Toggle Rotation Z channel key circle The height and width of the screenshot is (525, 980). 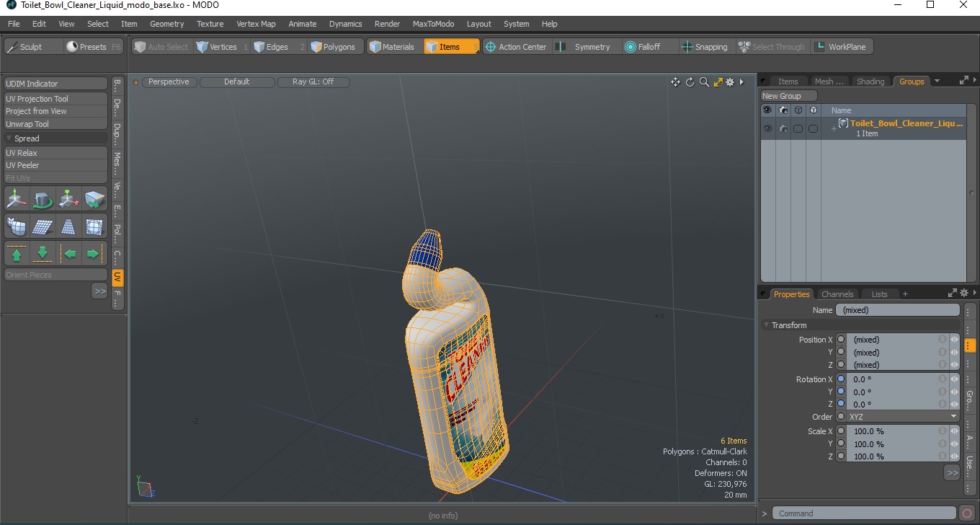(841, 404)
